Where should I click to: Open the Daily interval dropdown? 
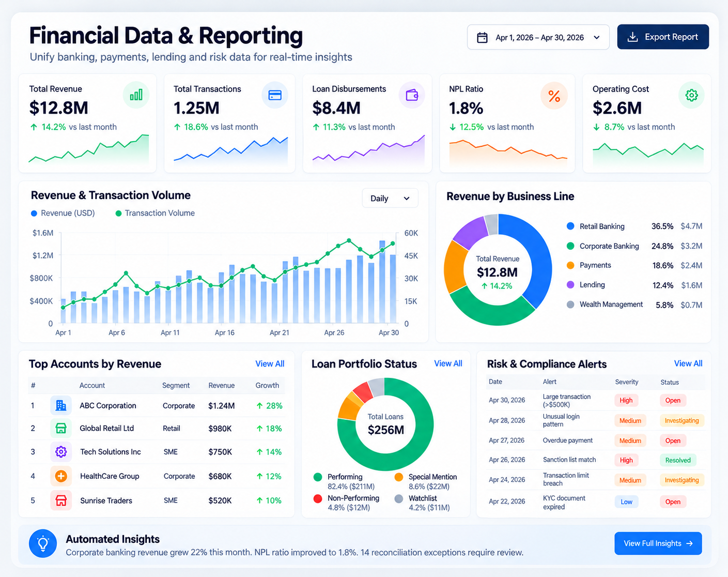(390, 198)
